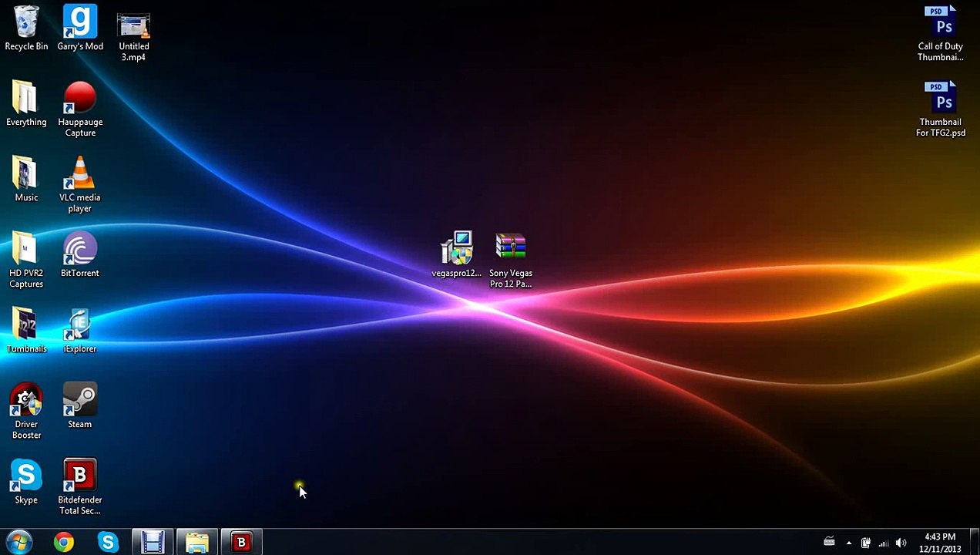Image resolution: width=980 pixels, height=555 pixels.
Task: Select the Sony Vegas Pro 12 archive
Action: (511, 261)
